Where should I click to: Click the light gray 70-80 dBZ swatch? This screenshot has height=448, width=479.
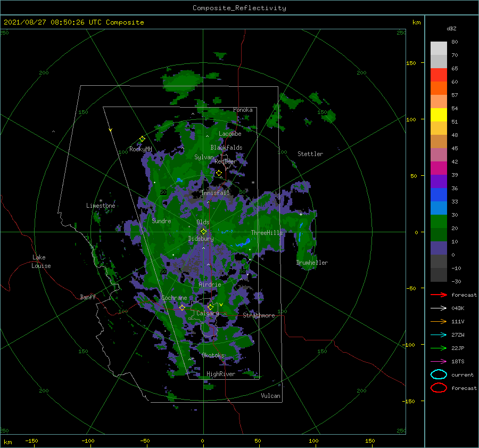point(439,48)
